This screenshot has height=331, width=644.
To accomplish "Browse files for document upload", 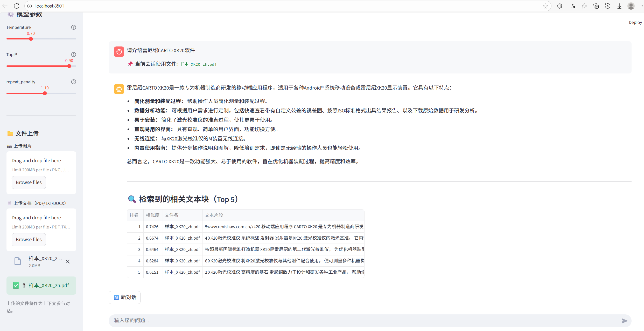I will pyautogui.click(x=29, y=240).
